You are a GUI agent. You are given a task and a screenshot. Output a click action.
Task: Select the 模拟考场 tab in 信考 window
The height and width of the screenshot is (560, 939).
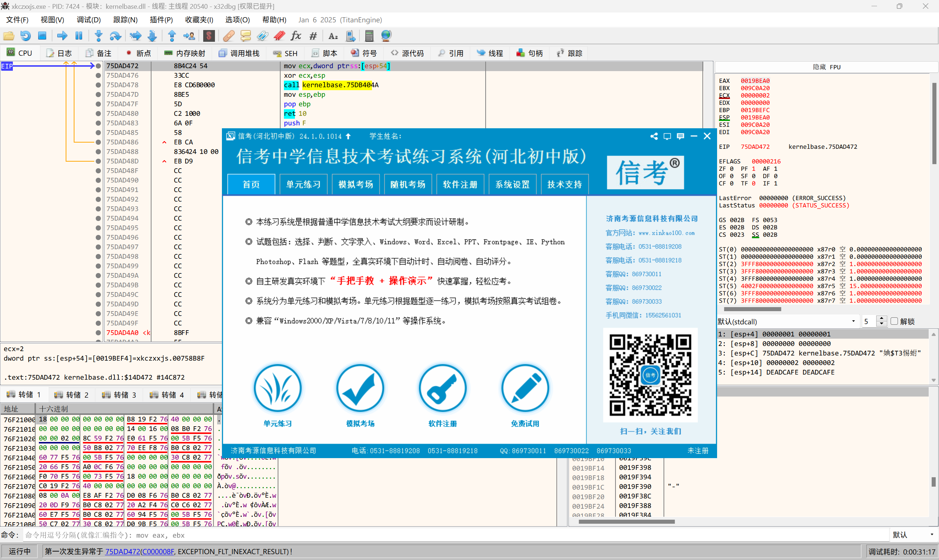pos(356,184)
